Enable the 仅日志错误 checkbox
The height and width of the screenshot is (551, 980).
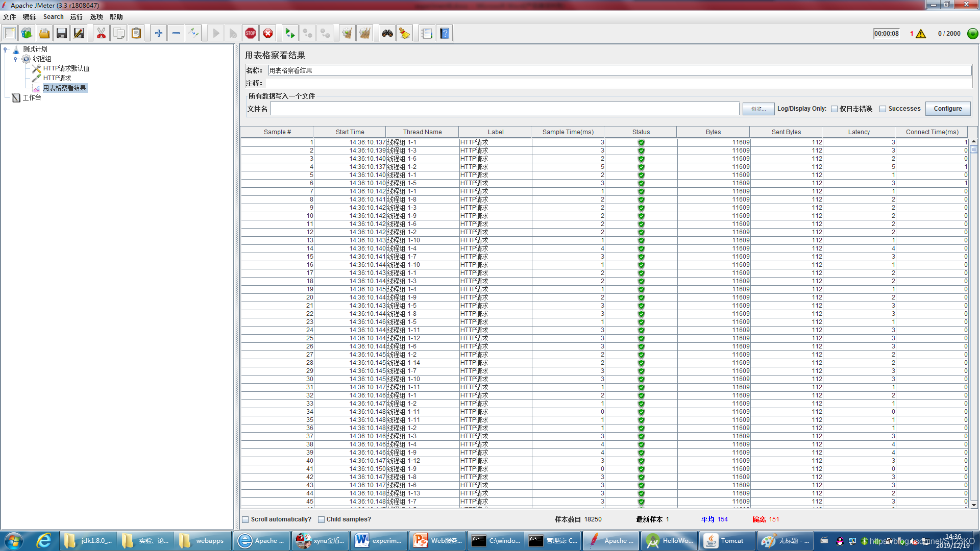coord(835,109)
